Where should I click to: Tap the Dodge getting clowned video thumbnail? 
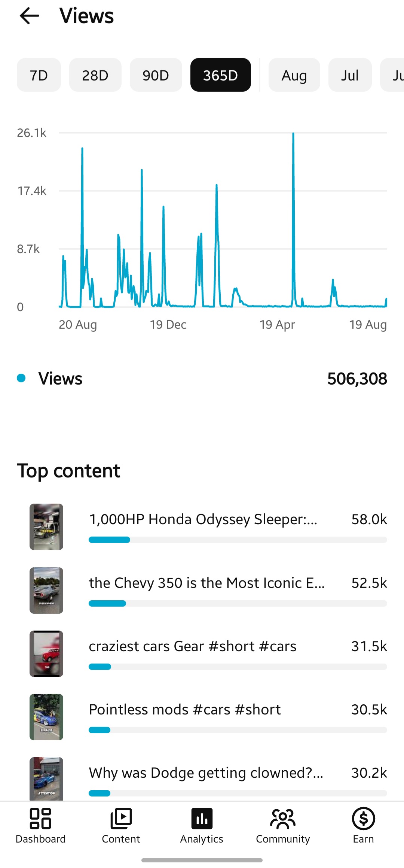click(x=46, y=779)
